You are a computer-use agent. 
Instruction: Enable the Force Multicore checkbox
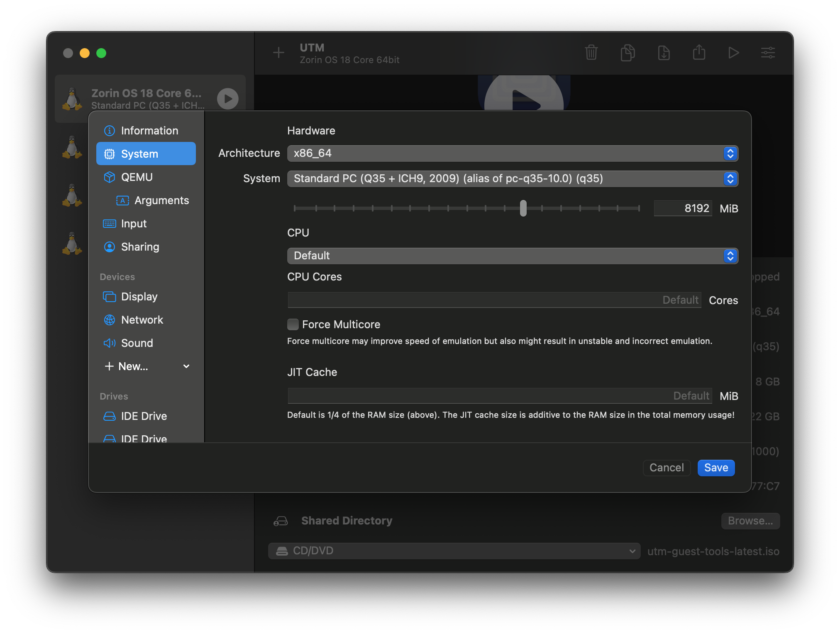click(293, 324)
